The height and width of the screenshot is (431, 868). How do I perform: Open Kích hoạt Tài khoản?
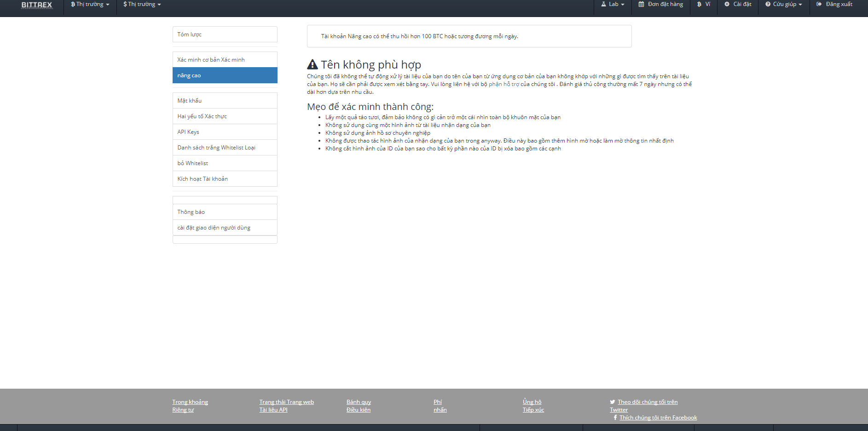click(x=225, y=179)
